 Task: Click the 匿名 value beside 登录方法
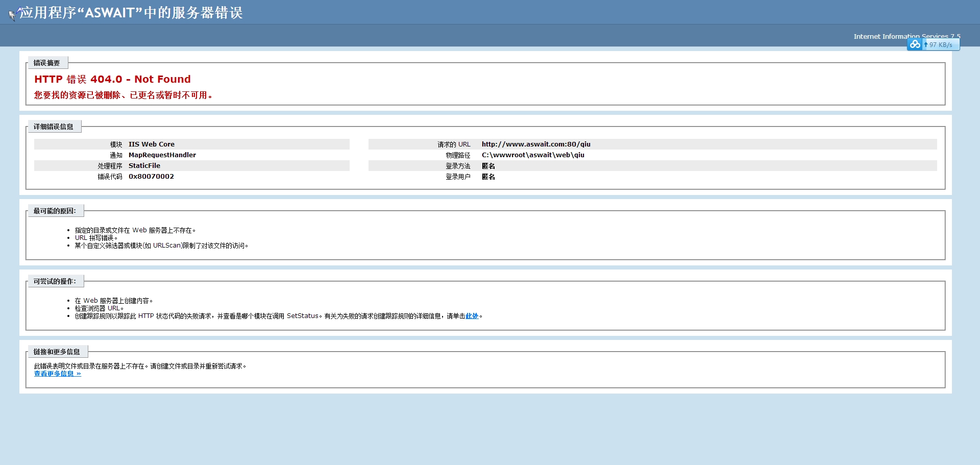pyautogui.click(x=488, y=166)
